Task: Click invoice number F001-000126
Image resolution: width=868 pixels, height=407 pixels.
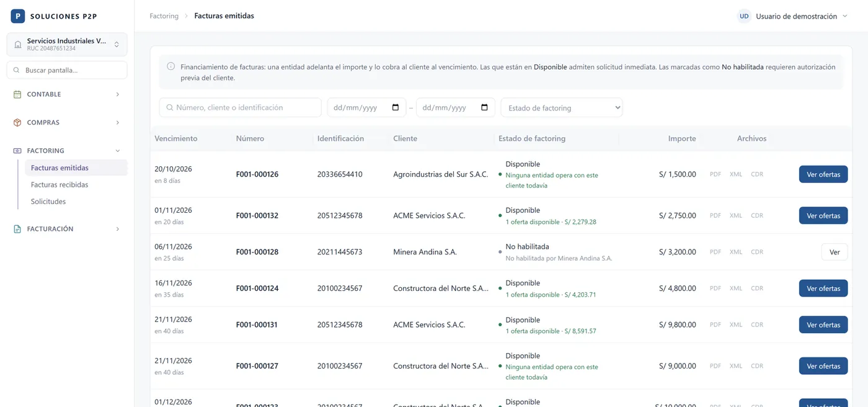Action: (257, 174)
